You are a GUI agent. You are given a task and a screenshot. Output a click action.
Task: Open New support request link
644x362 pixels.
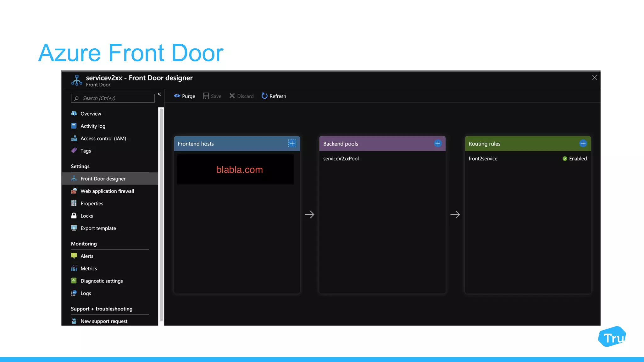[x=104, y=321]
